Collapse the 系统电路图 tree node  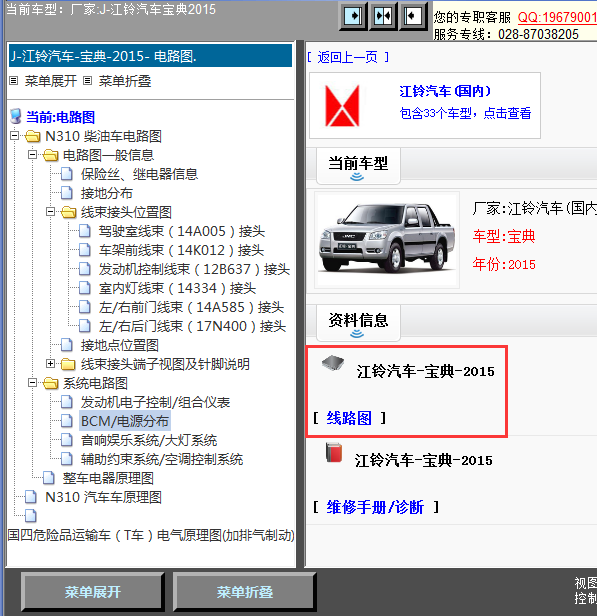[x=33, y=383]
